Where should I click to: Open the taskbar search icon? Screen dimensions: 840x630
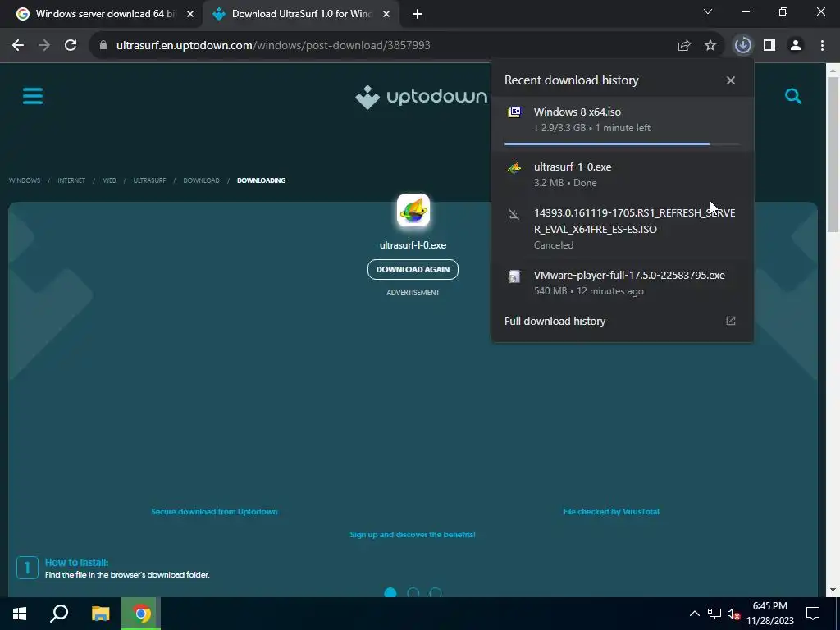click(x=59, y=614)
